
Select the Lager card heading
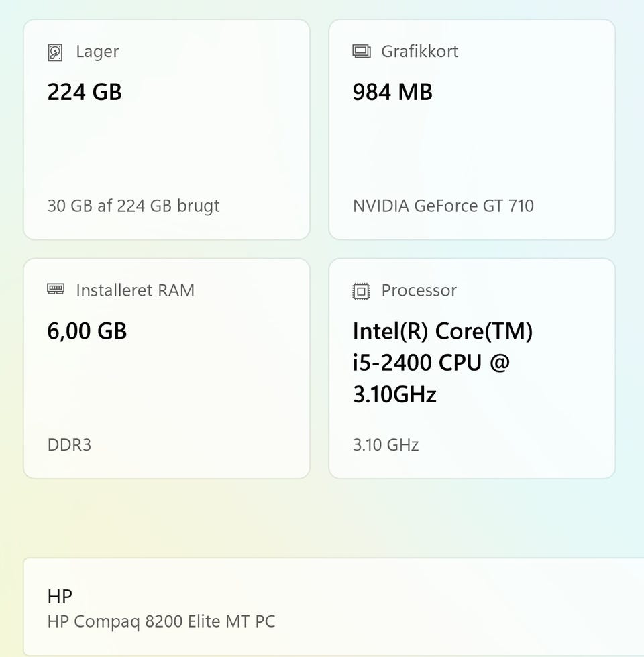click(97, 52)
